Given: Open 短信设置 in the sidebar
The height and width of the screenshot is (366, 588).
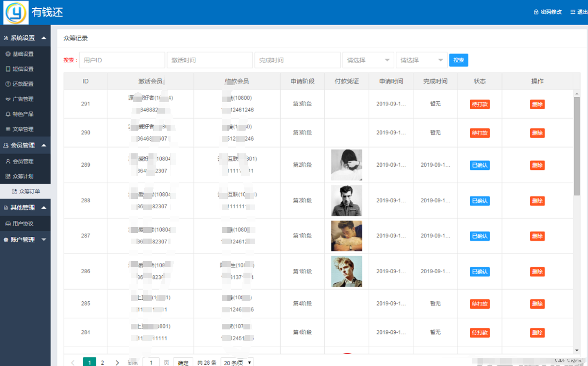Looking at the screenshot, I should [x=23, y=69].
